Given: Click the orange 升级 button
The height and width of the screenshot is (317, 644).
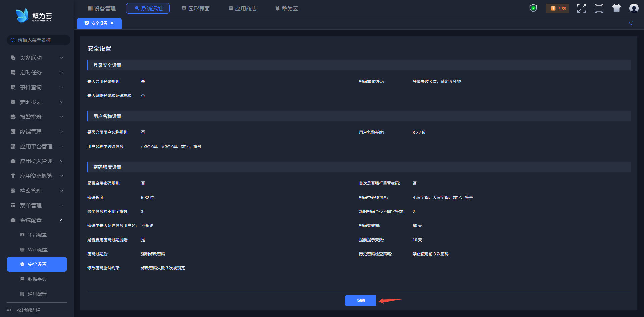Looking at the screenshot, I should tap(558, 8).
